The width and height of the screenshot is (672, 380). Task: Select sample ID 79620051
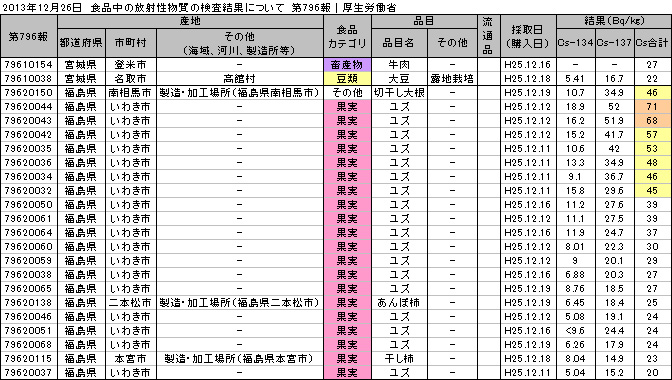pyautogui.click(x=28, y=331)
